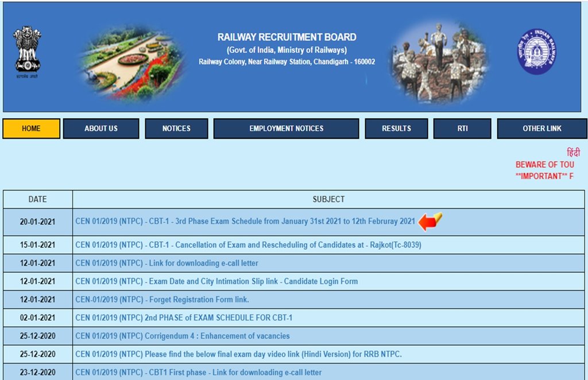This screenshot has width=588, height=380.
Task: Click the Indian Railways circular logo
Action: [537, 51]
